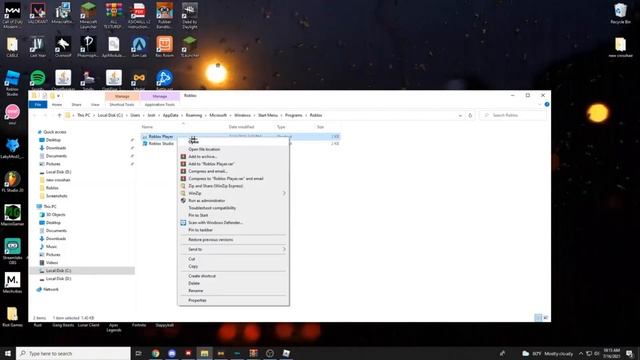Choose Scan with Windows Defender...
Image resolution: width=640 pixels, height=360 pixels.
(x=216, y=223)
